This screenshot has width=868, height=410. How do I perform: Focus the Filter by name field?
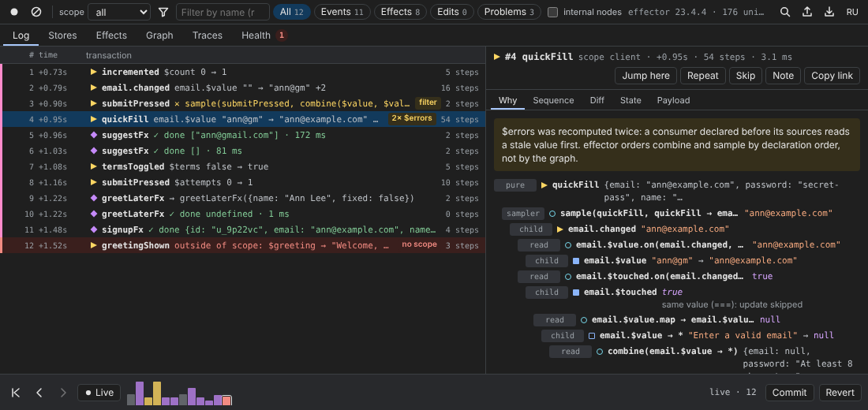[x=223, y=12]
